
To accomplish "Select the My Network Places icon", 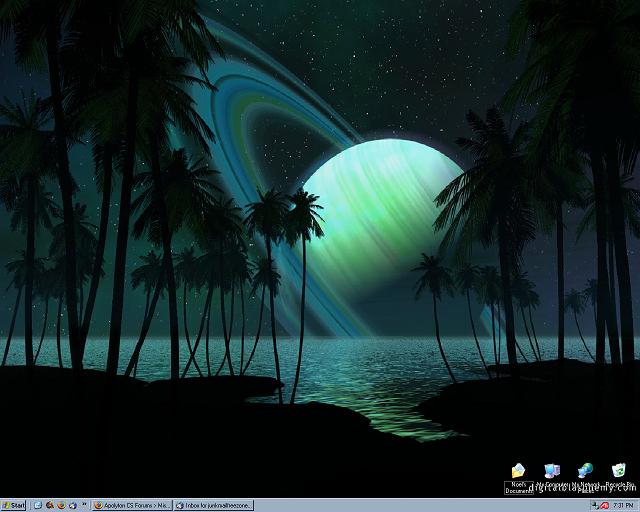I will tap(585, 470).
